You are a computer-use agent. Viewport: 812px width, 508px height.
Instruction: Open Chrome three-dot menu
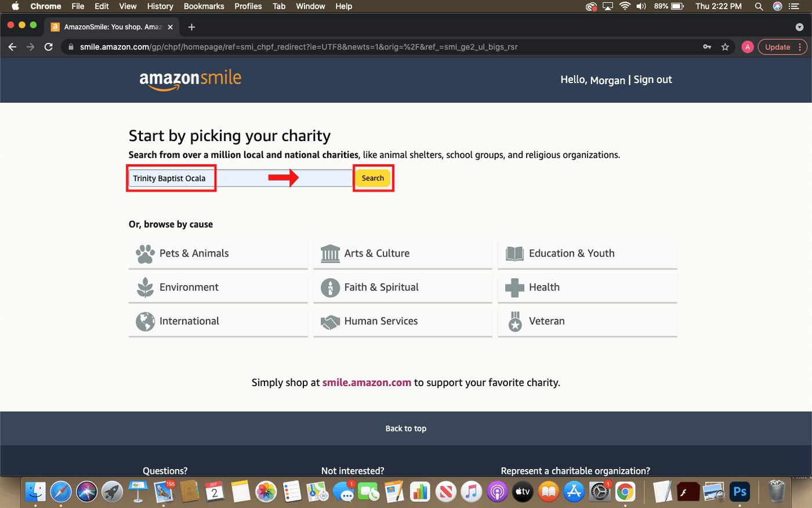click(800, 47)
